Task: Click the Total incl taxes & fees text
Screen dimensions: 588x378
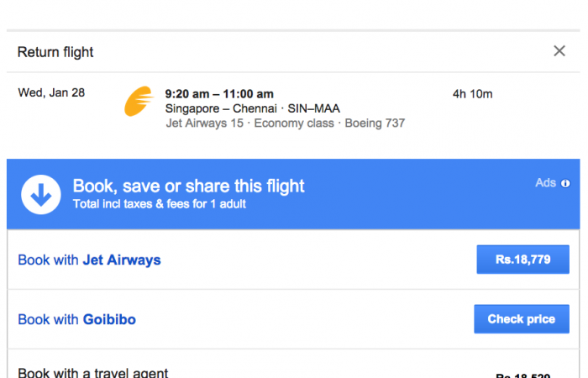Action: pos(160,204)
